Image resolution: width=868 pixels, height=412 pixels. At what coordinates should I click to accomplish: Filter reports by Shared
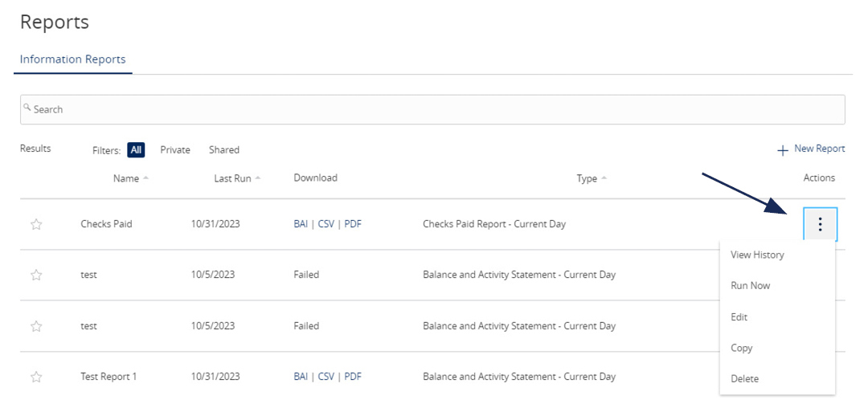pos(224,150)
